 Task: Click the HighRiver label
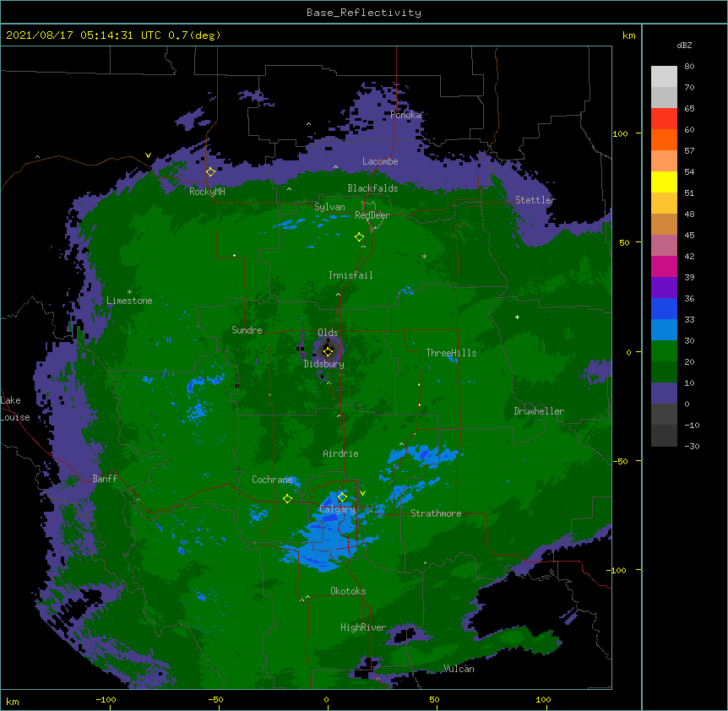click(363, 627)
